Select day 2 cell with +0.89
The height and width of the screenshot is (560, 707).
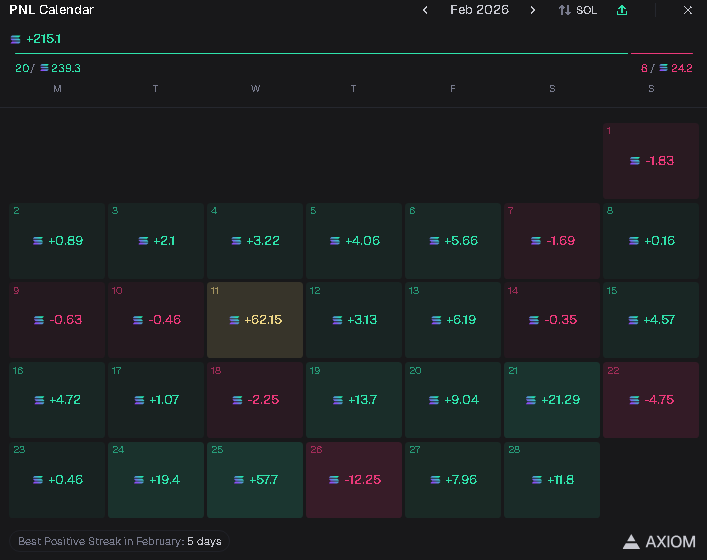coord(57,241)
